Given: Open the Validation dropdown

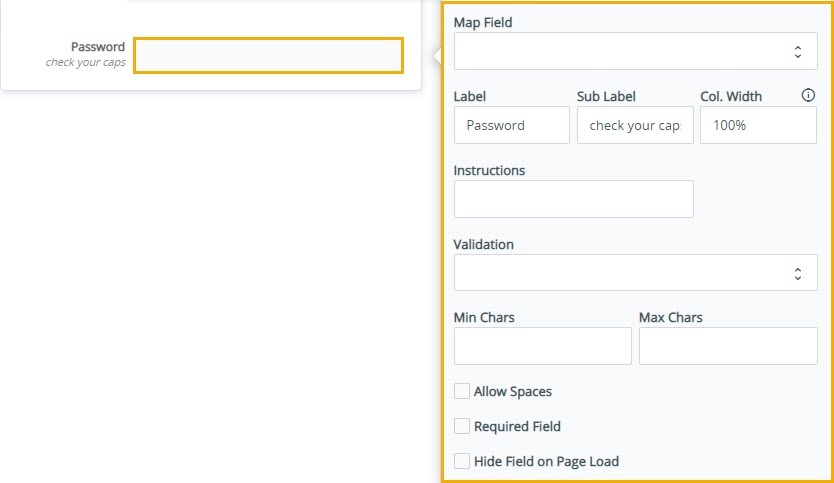Looking at the screenshot, I should [635, 272].
